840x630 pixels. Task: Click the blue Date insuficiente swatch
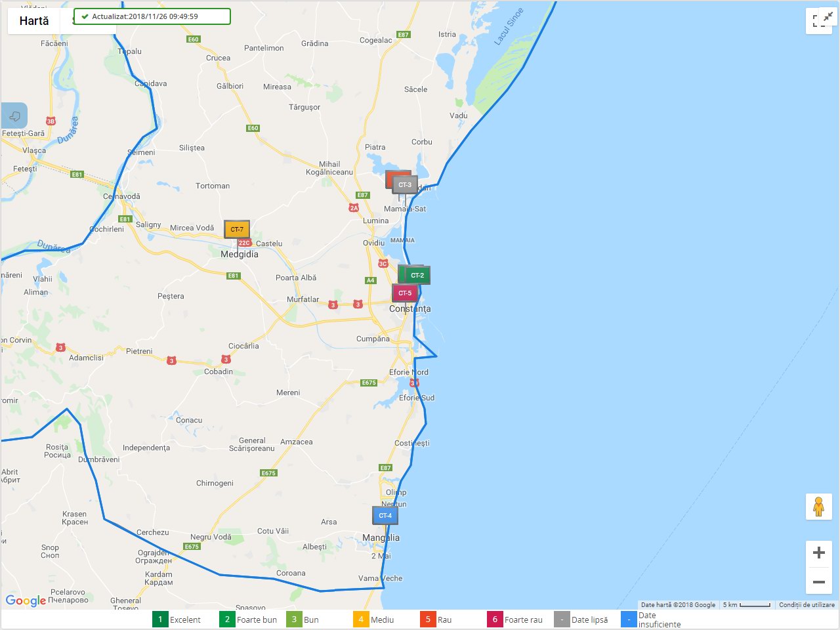point(629,619)
